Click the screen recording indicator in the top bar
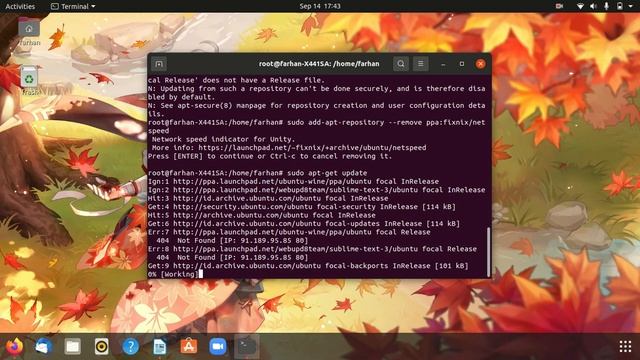Image resolution: width=640 pixels, height=360 pixels. 559,6
